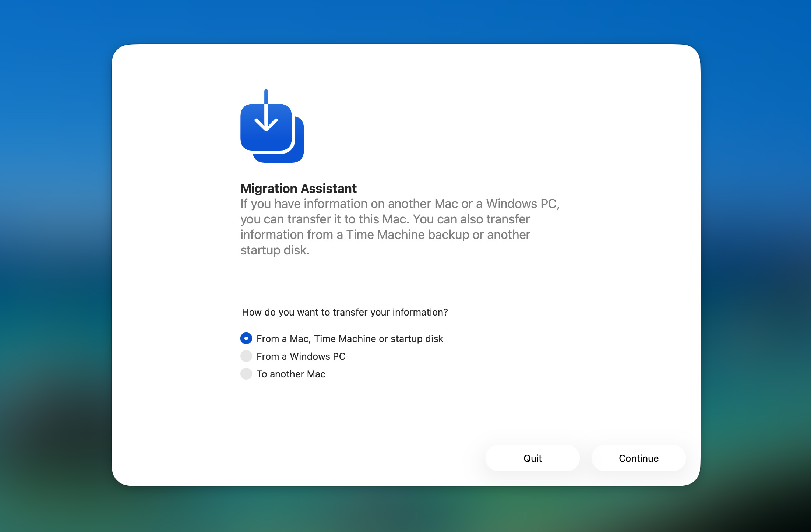The height and width of the screenshot is (532, 811).
Task: Quit Migration Assistant
Action: (532, 458)
